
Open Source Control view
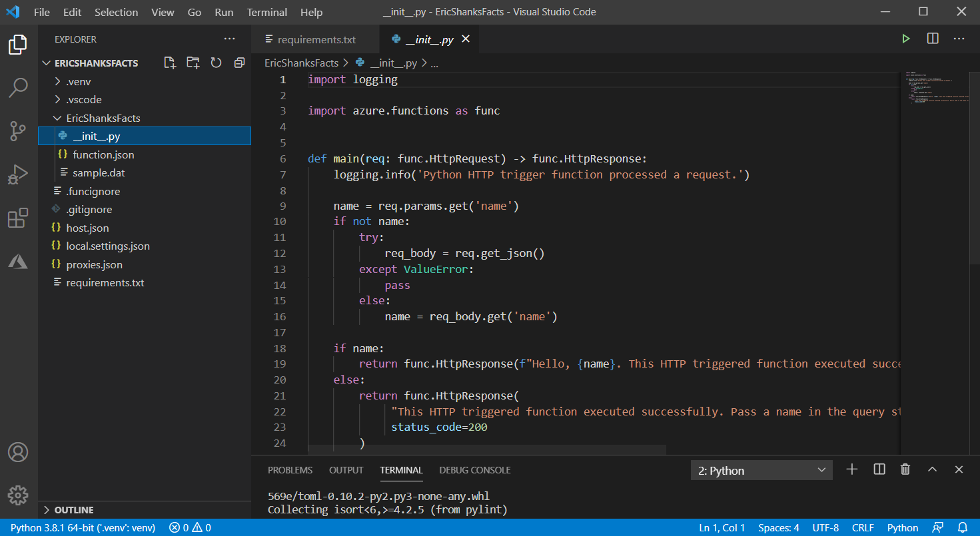pos(18,131)
